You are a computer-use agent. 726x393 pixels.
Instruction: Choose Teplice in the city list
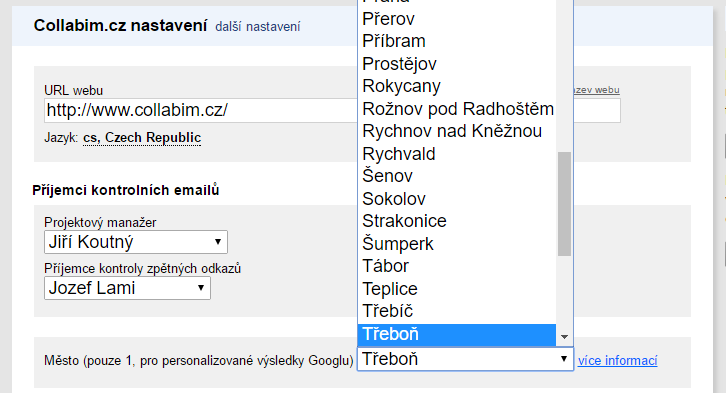click(x=457, y=289)
